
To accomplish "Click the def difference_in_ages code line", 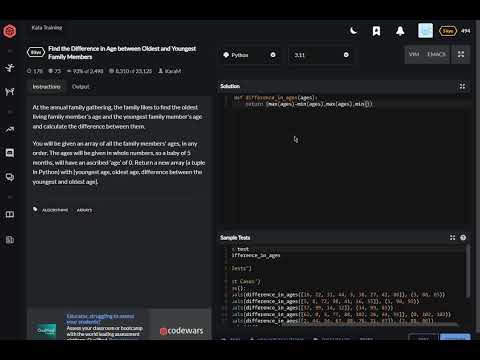I will pyautogui.click(x=276, y=98).
